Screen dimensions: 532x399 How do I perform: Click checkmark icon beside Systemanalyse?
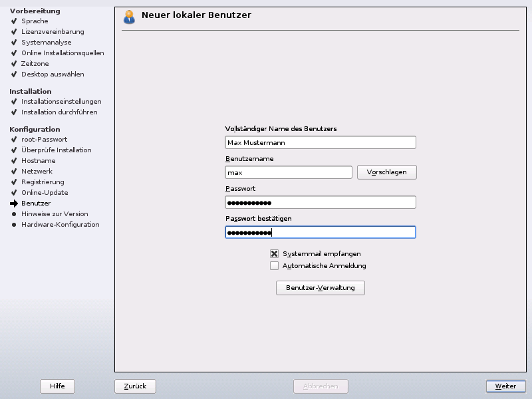tap(14, 43)
